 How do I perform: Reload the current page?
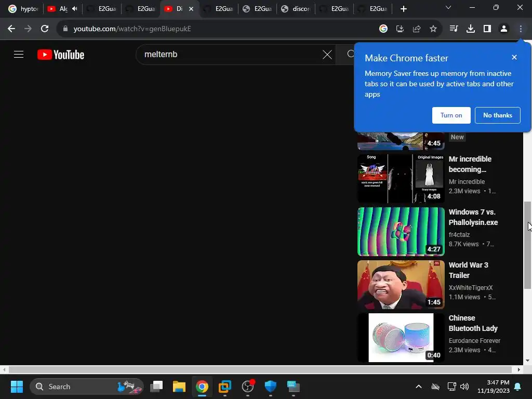pyautogui.click(x=45, y=29)
